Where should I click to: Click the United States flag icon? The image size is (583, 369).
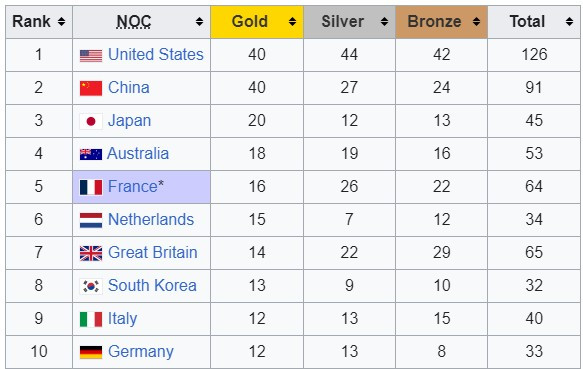coord(91,56)
